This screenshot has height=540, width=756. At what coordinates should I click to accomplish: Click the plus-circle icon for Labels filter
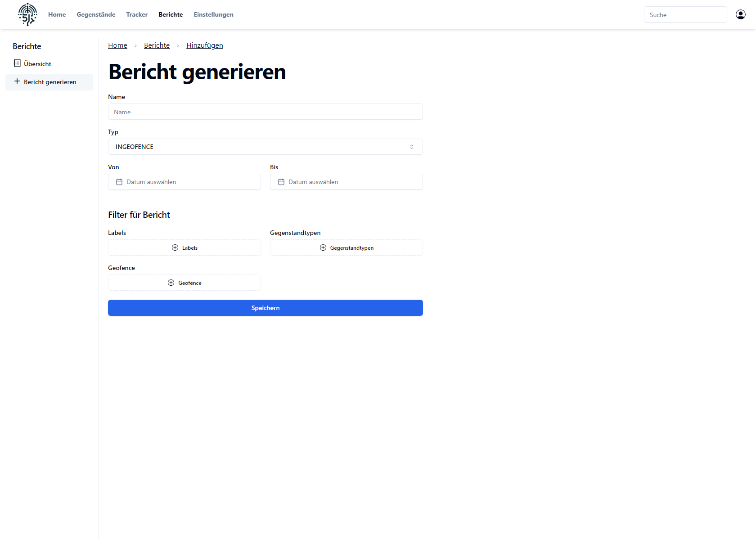[x=175, y=247]
